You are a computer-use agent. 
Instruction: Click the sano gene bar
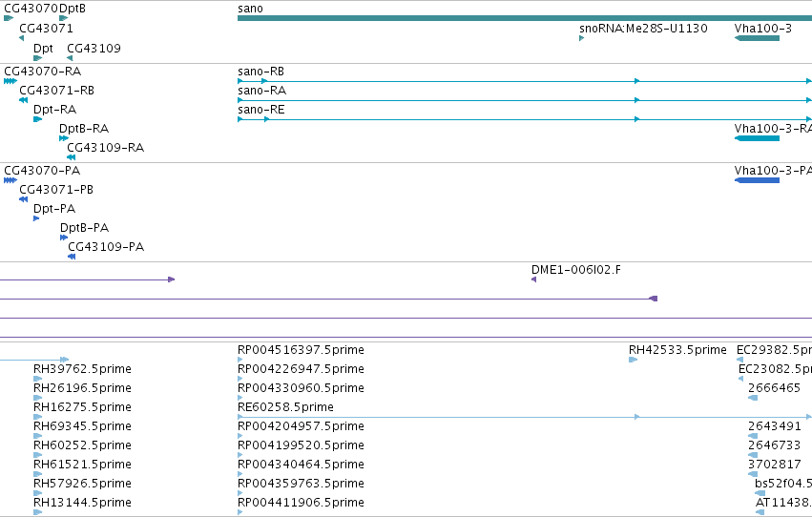[525, 18]
